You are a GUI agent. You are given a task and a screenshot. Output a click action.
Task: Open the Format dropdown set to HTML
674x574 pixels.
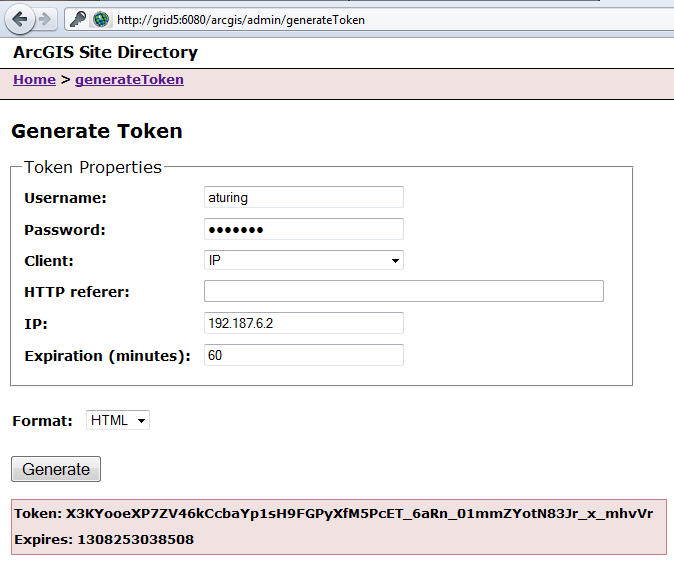coord(118,421)
